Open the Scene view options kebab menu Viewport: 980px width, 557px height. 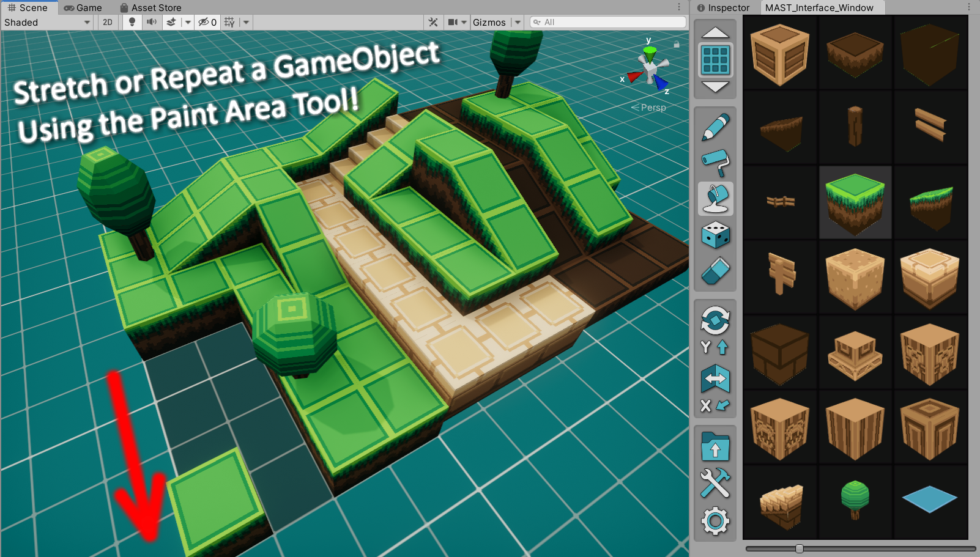[679, 7]
